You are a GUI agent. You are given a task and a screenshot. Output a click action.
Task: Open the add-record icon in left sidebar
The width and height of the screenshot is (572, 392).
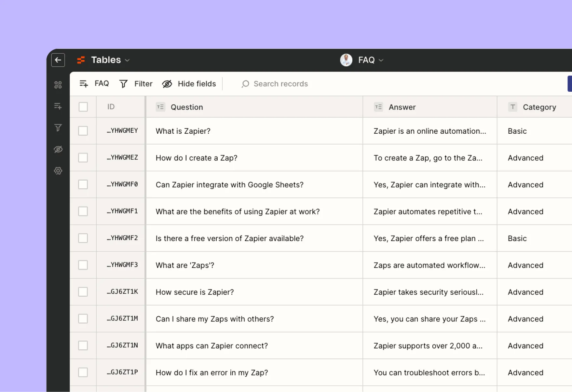point(58,106)
